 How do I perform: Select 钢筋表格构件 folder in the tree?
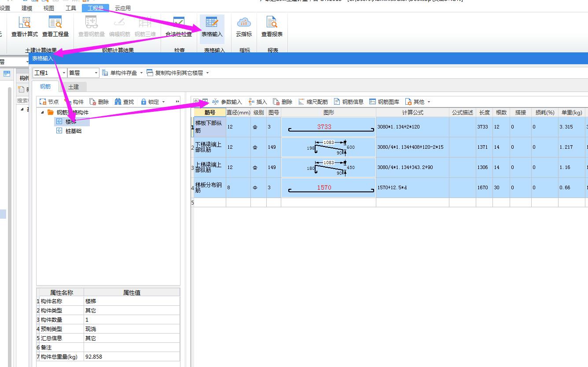point(73,112)
